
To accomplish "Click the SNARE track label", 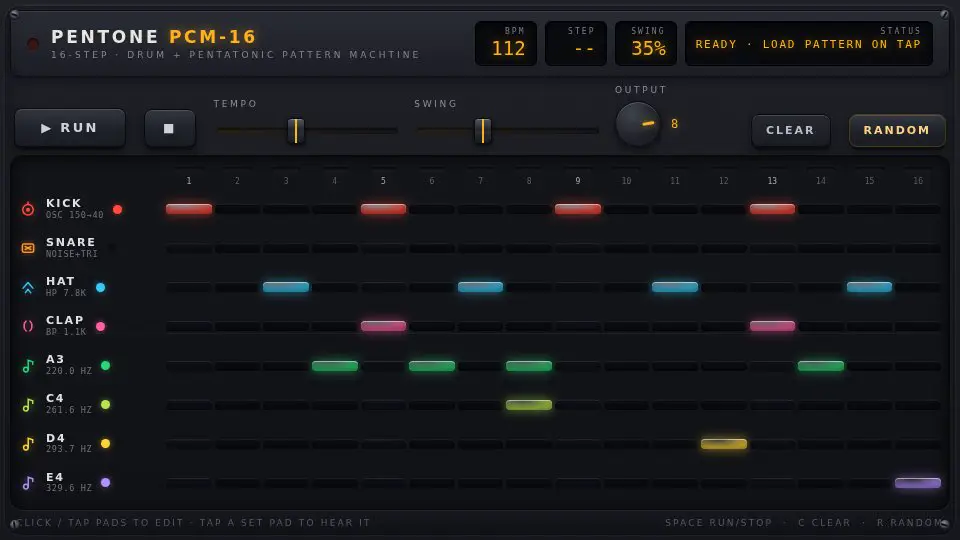I will pyautogui.click(x=71, y=242).
